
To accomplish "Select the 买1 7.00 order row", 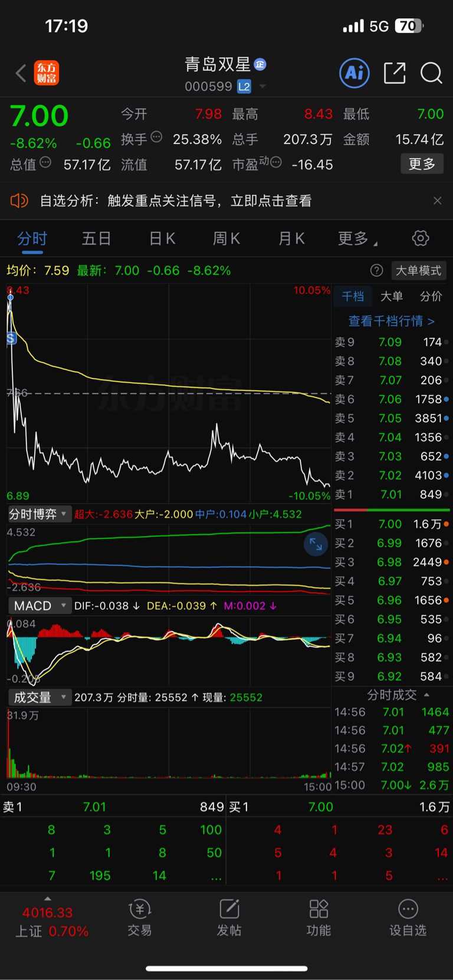I will pyautogui.click(x=392, y=524).
